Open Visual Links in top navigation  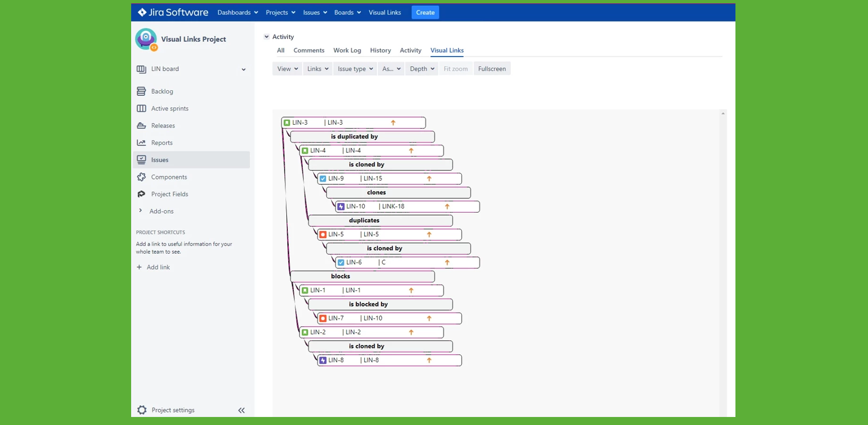click(385, 12)
